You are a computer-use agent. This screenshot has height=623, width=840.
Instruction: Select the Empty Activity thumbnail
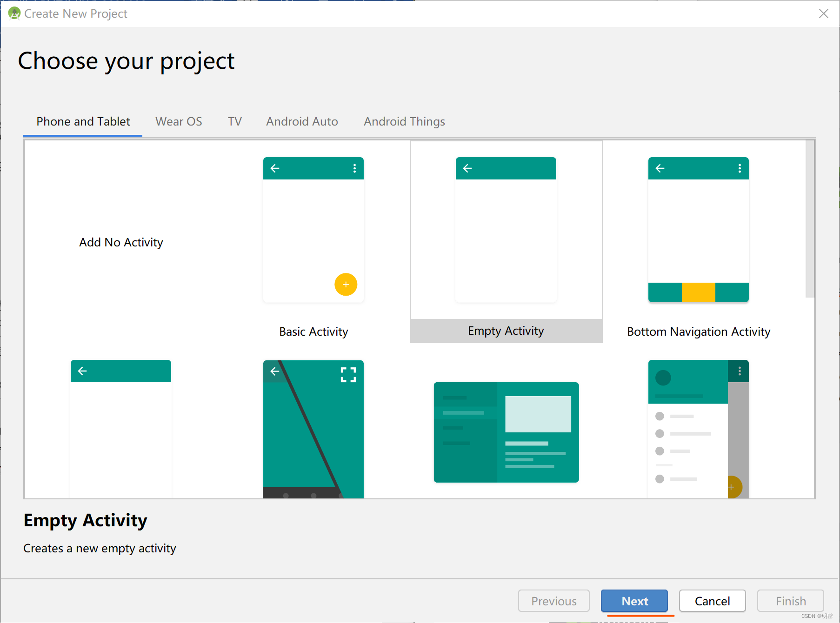(506, 230)
